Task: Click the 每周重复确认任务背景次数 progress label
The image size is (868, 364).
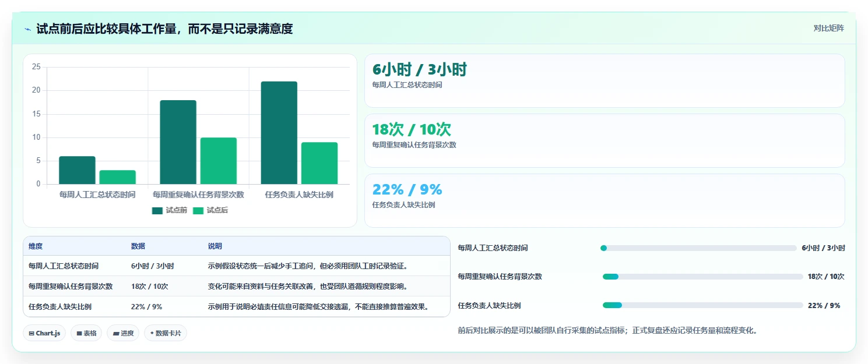Action: click(500, 277)
